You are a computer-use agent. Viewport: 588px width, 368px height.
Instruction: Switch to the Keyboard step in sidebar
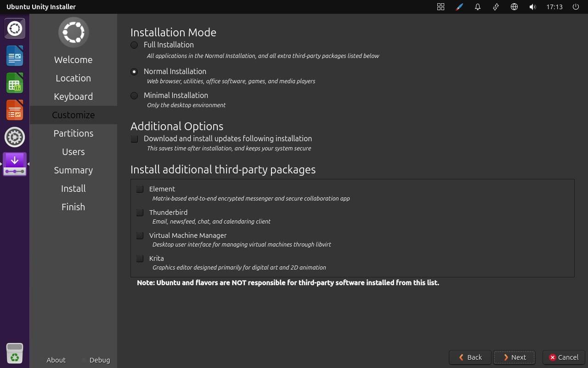click(x=73, y=97)
